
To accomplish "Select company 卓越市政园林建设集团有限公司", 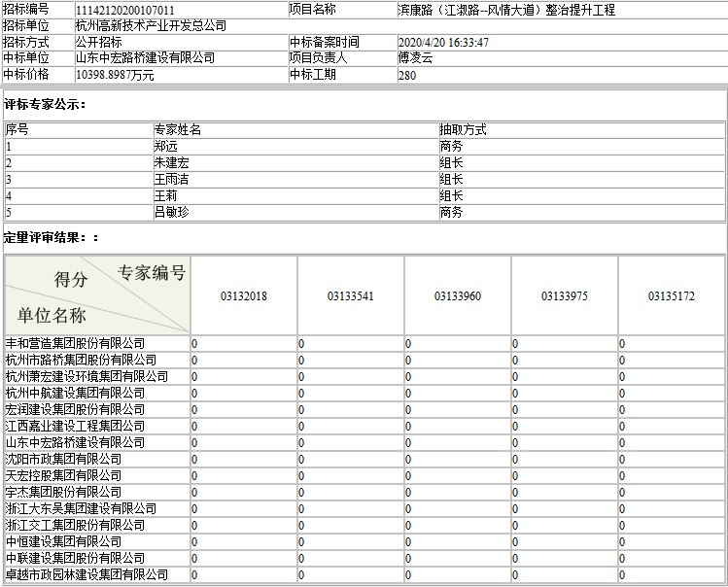I will tap(87, 575).
